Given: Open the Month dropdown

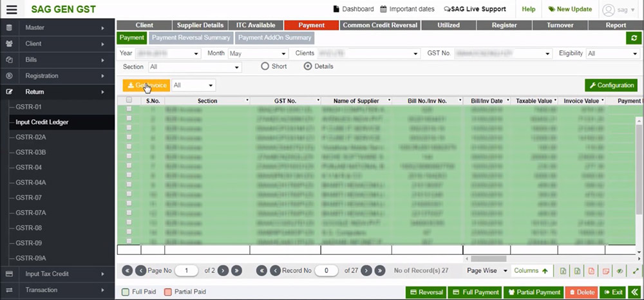Looking at the screenshot, I should 257,53.
